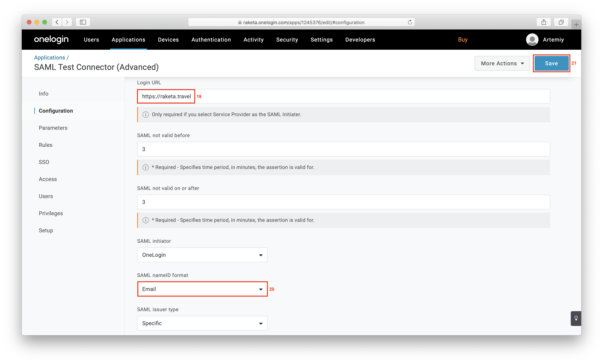This screenshot has width=603, height=364.
Task: Click the Safari share icon
Action: point(544,22)
